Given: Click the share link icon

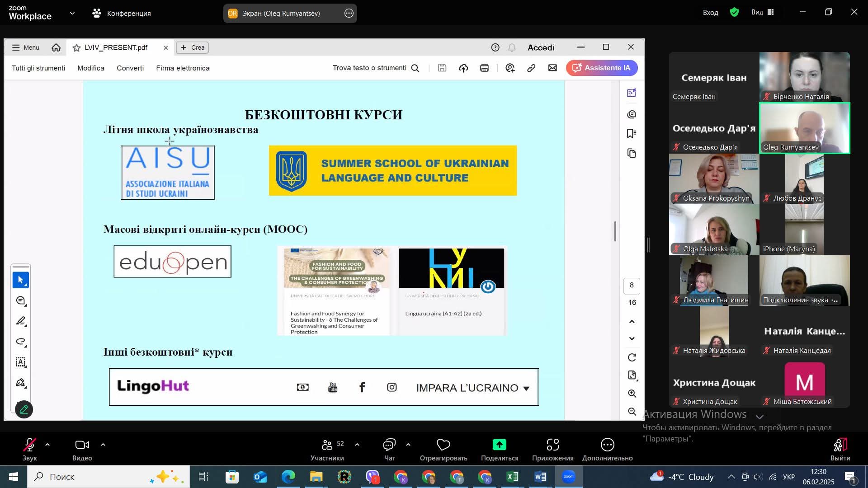Looking at the screenshot, I should (531, 68).
